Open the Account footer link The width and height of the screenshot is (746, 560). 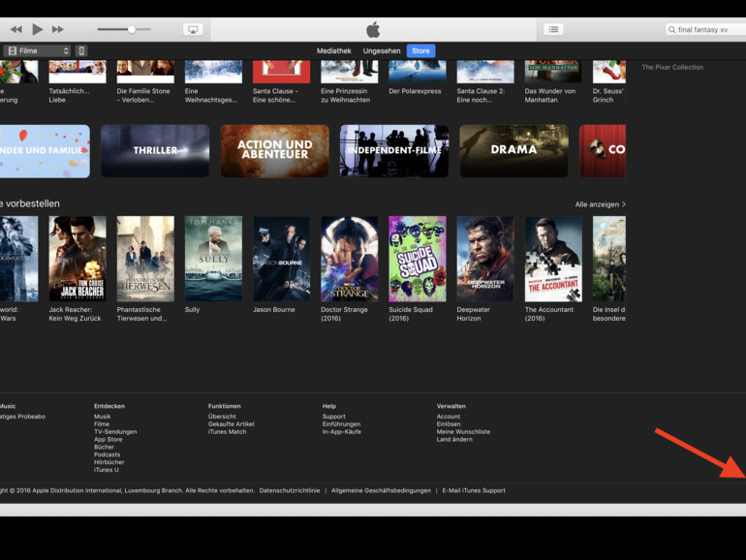click(449, 417)
